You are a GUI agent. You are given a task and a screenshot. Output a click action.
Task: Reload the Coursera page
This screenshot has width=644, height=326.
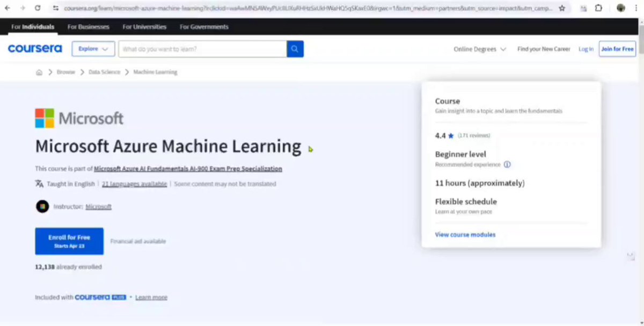point(38,8)
